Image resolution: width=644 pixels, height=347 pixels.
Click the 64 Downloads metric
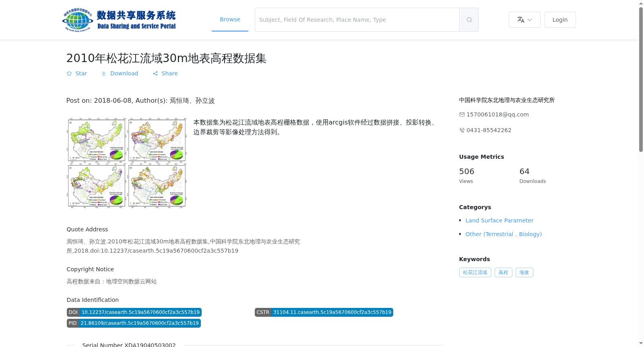click(x=533, y=176)
